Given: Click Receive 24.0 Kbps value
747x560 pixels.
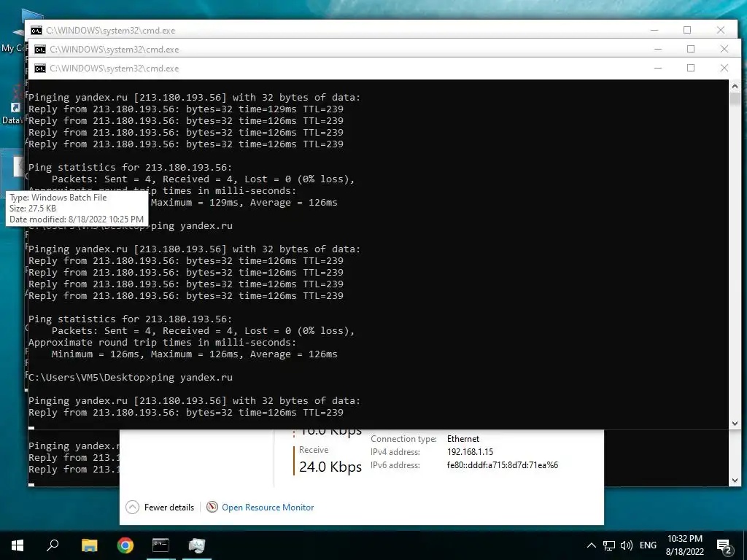Looking at the screenshot, I should tap(330, 467).
